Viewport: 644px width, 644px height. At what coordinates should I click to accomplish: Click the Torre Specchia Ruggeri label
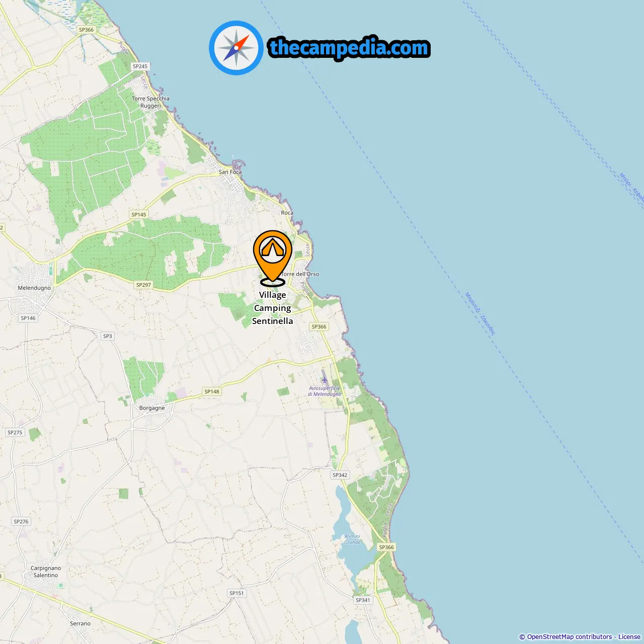click(150, 102)
